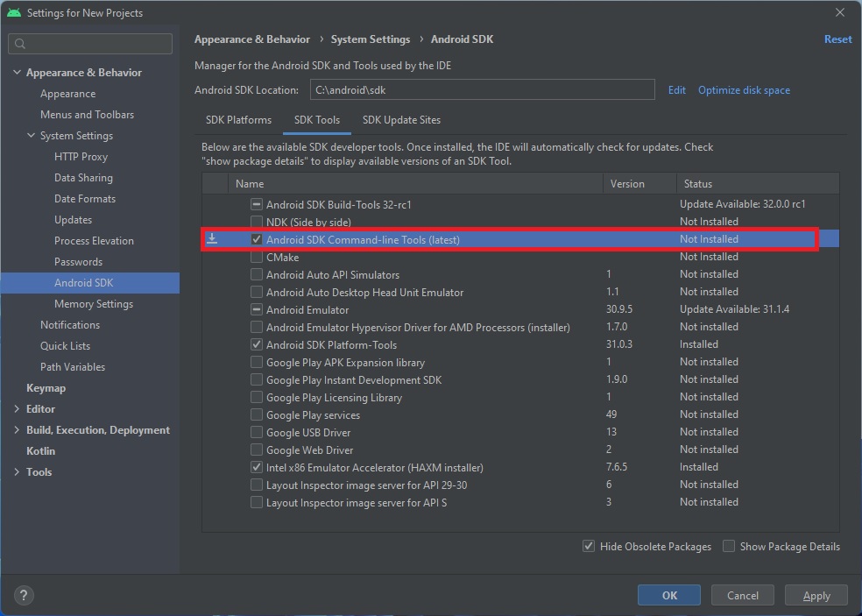The height and width of the screenshot is (616, 862).
Task: Click the Apply button
Action: (816, 595)
